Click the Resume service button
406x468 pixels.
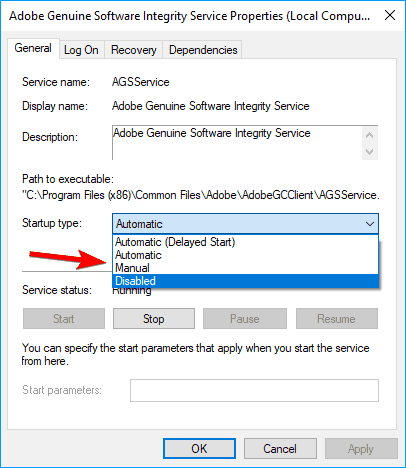point(337,319)
